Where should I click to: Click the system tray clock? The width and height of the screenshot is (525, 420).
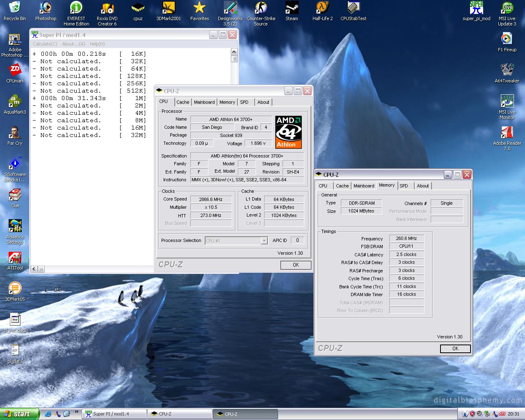(x=513, y=414)
